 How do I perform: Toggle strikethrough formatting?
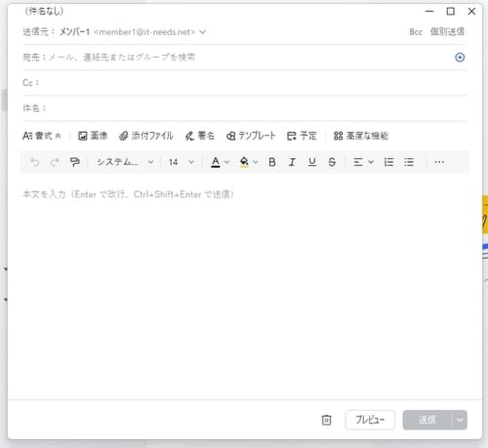(332, 162)
